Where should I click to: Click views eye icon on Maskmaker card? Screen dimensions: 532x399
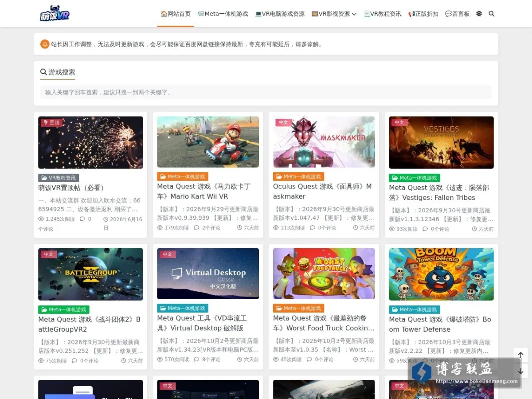point(276,227)
